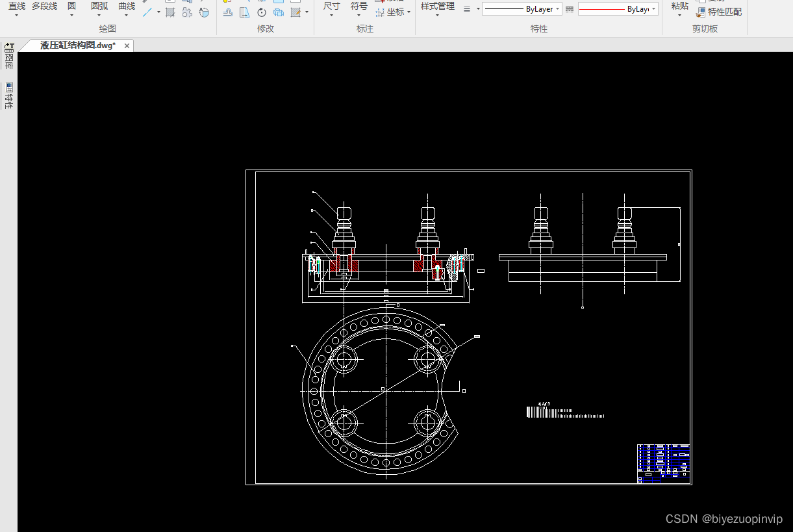Click the region/boundary icon in 绘图

click(187, 12)
